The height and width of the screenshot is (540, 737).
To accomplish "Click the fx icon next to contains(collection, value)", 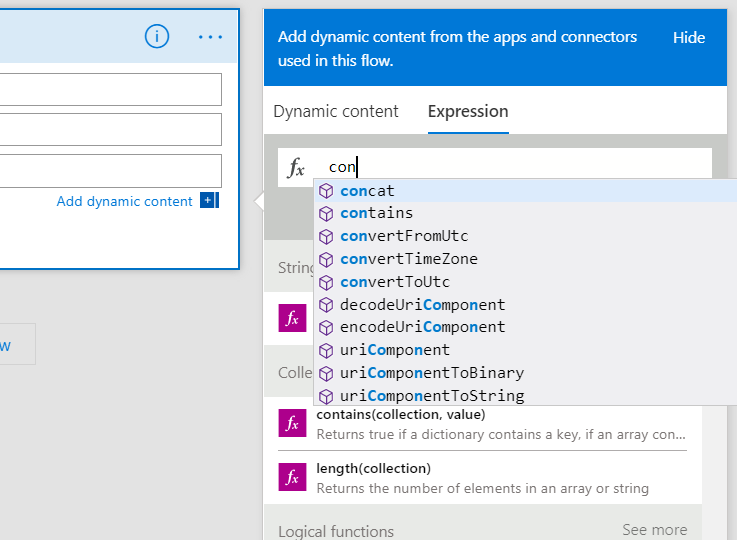I will 292,424.
